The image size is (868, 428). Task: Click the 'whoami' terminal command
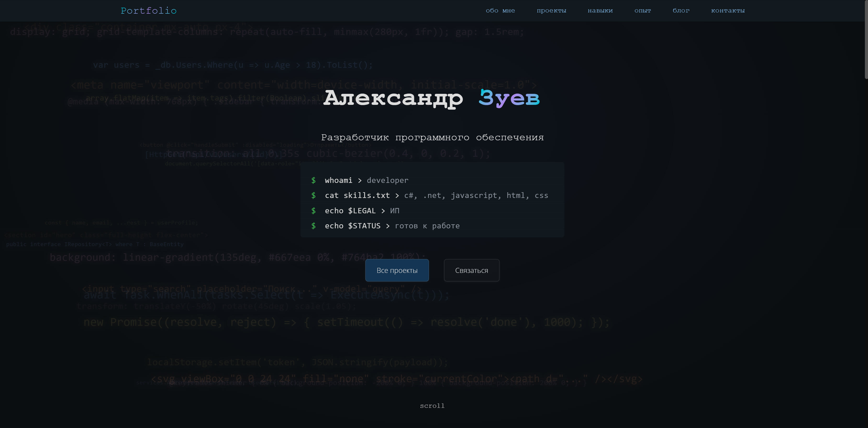338,180
